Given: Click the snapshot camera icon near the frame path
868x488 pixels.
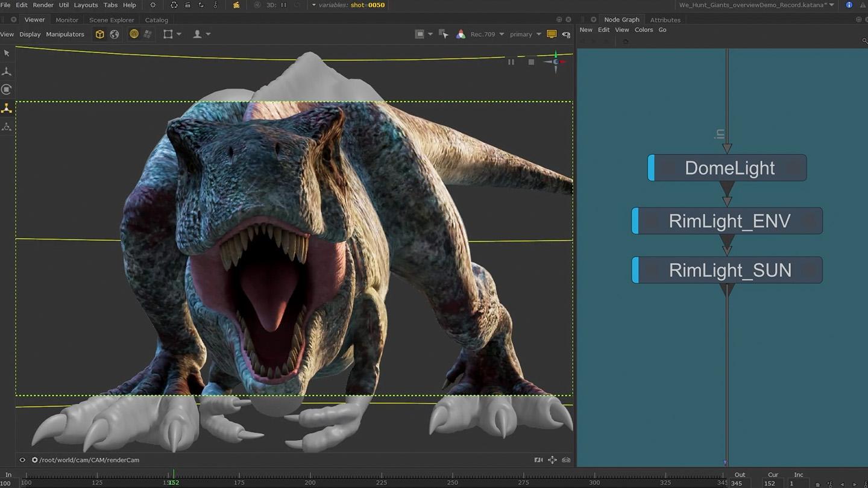Looking at the screenshot, I should tap(565, 459).
